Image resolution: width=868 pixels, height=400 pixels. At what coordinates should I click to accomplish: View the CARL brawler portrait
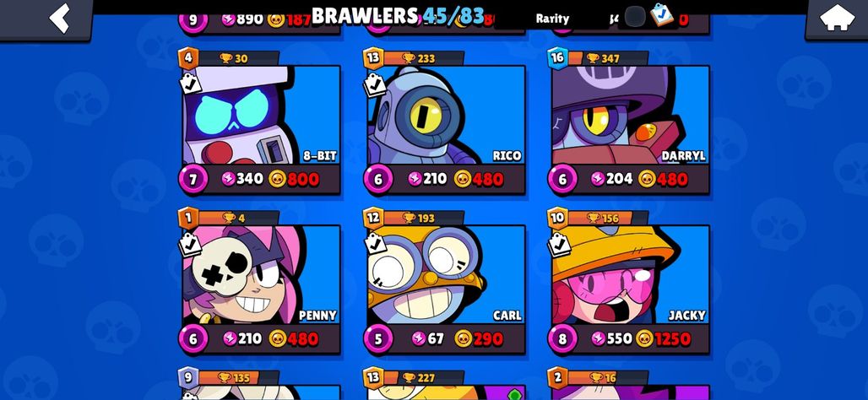click(446, 274)
